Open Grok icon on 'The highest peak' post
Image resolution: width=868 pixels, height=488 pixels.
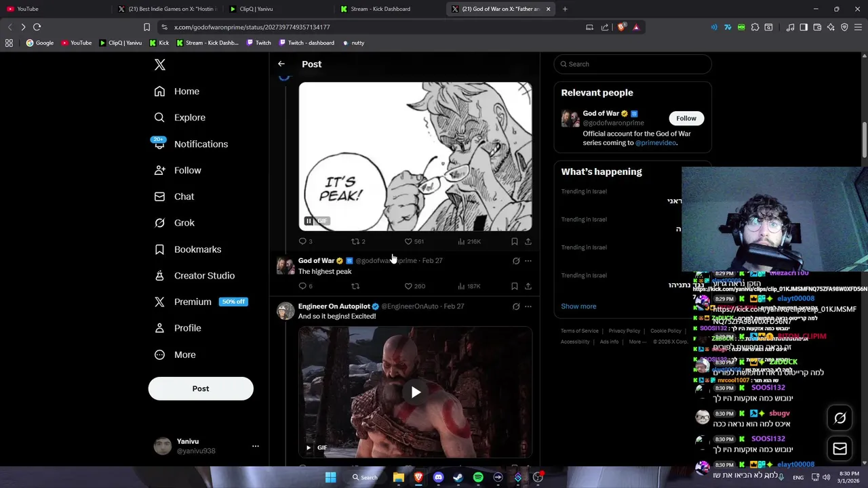[x=516, y=261]
